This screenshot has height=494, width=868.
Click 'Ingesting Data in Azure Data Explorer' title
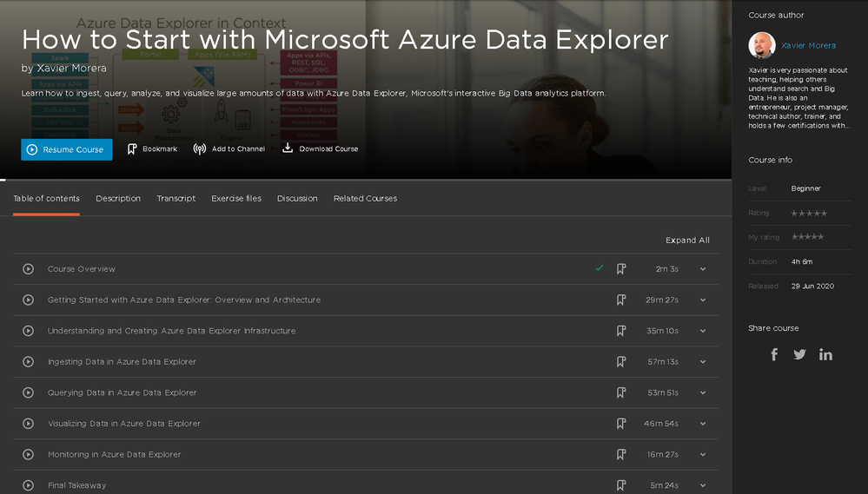tap(122, 362)
